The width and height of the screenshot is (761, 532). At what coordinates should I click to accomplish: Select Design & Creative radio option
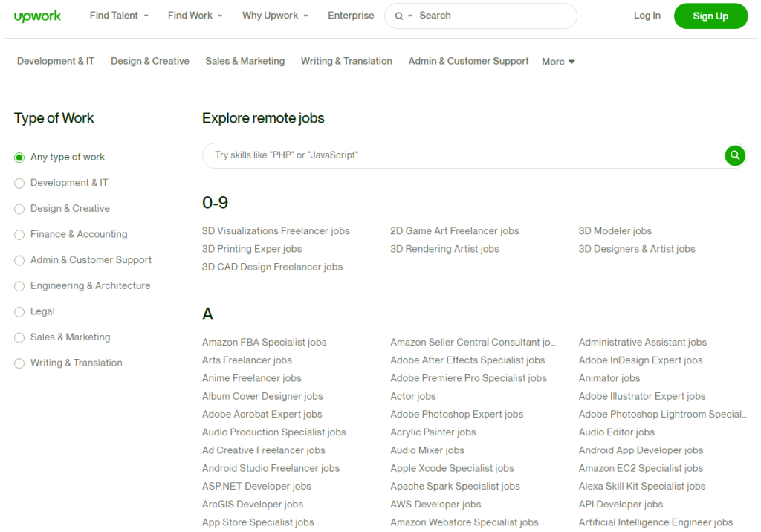19,209
